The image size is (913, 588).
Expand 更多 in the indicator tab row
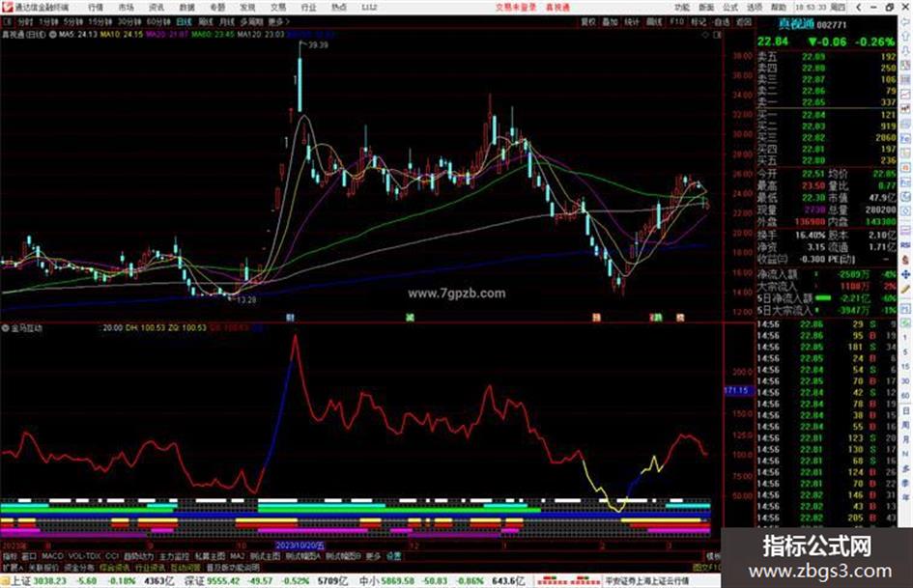coord(373,556)
